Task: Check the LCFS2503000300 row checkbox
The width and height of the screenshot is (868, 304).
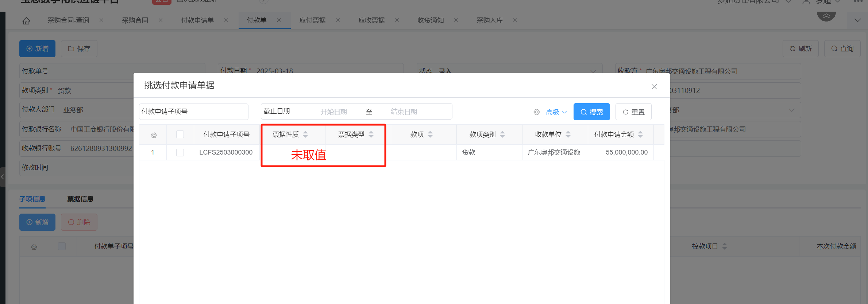Action: 180,152
